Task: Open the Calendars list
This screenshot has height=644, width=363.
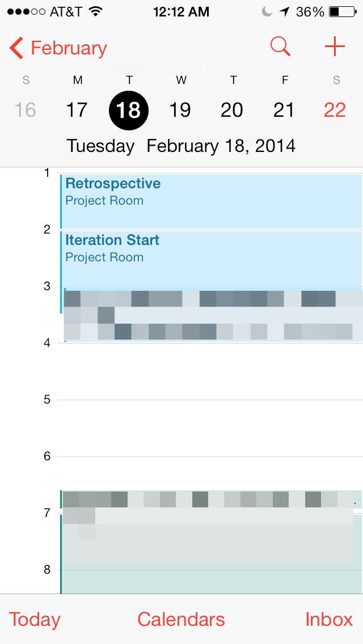Action: [x=180, y=619]
